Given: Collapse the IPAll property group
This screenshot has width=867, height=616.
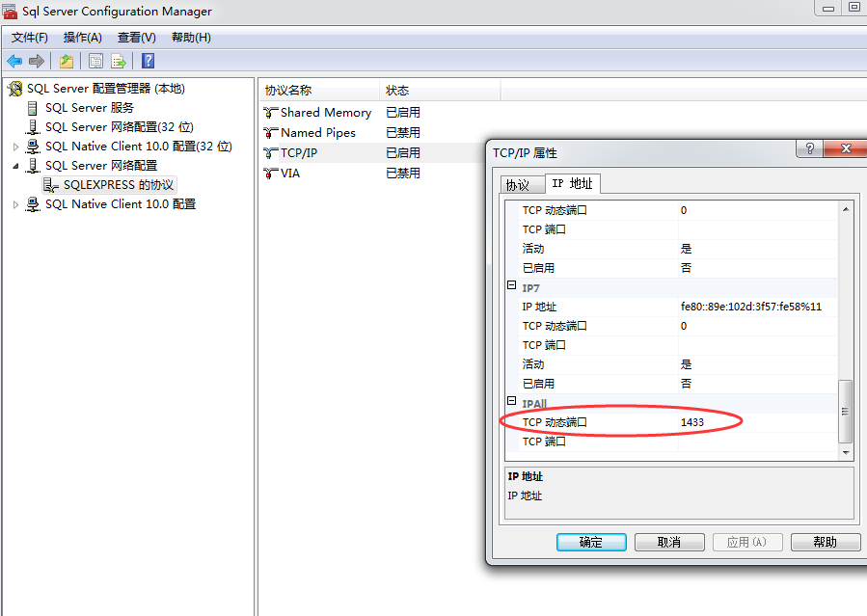Looking at the screenshot, I should [511, 401].
